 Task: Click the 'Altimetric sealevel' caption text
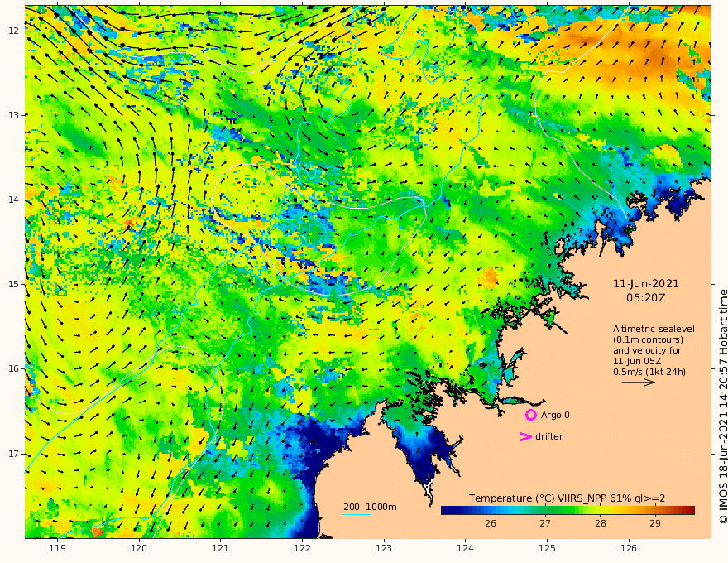point(654,329)
